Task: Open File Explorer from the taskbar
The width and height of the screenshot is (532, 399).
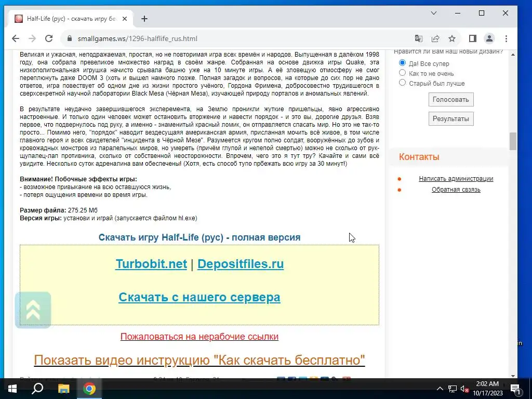Action: click(63, 389)
